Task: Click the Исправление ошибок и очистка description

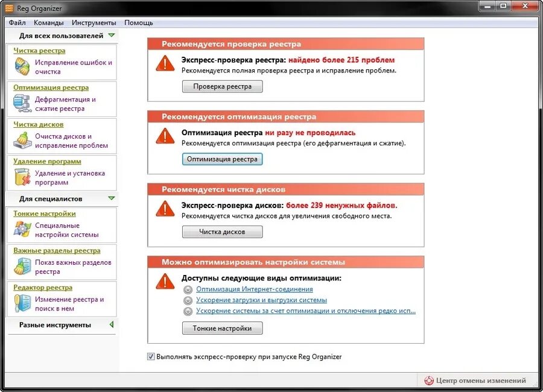Action: point(74,67)
